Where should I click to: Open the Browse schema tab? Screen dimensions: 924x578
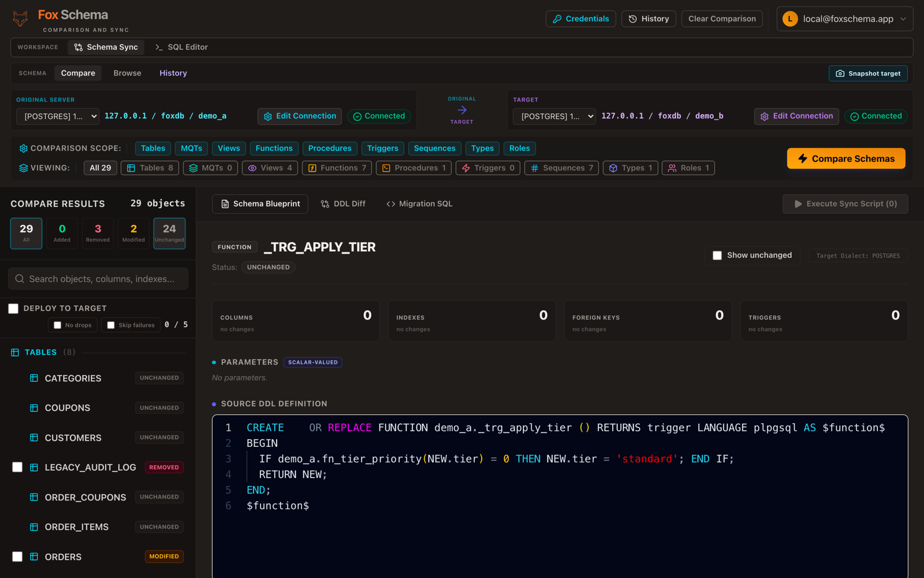(x=127, y=73)
